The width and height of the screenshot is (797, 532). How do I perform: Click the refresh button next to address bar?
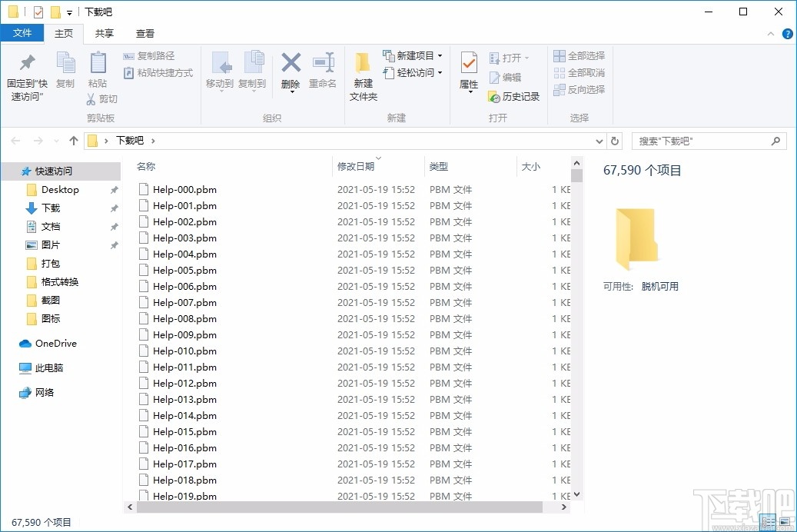614,141
